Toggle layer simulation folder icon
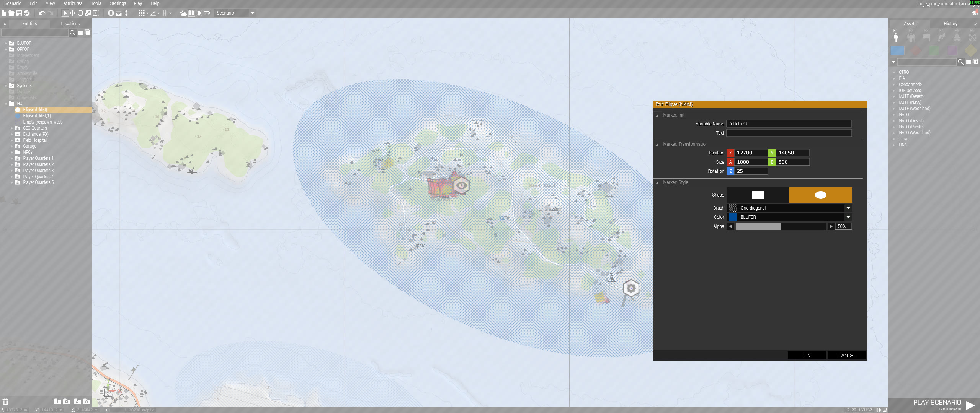 tap(67, 402)
